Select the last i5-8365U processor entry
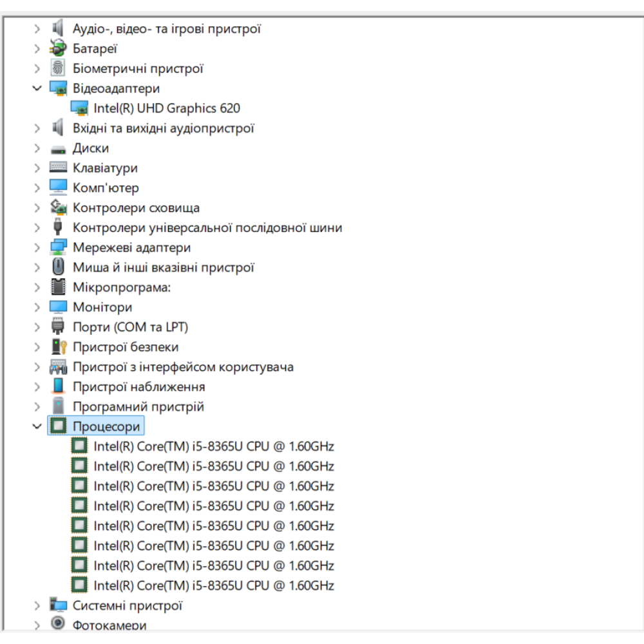 pos(213,585)
